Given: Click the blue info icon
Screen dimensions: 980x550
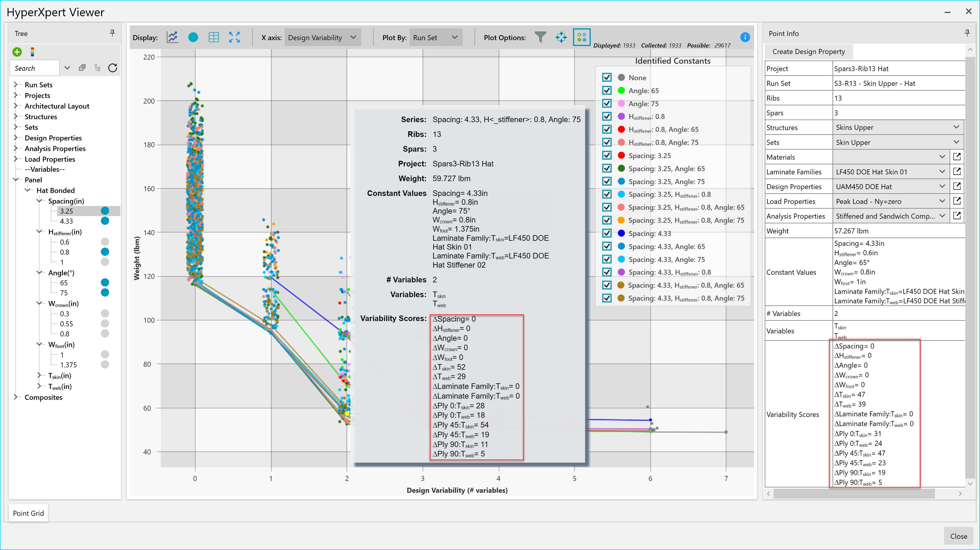Looking at the screenshot, I should [x=745, y=37].
